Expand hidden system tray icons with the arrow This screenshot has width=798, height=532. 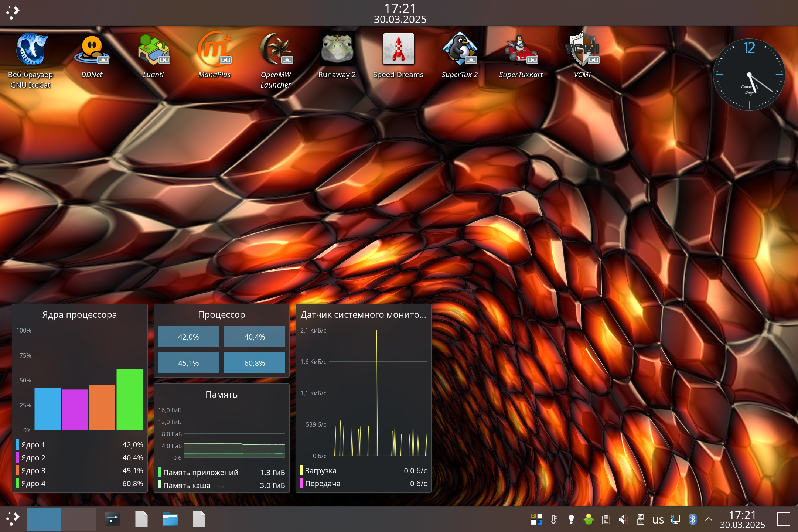(x=709, y=519)
